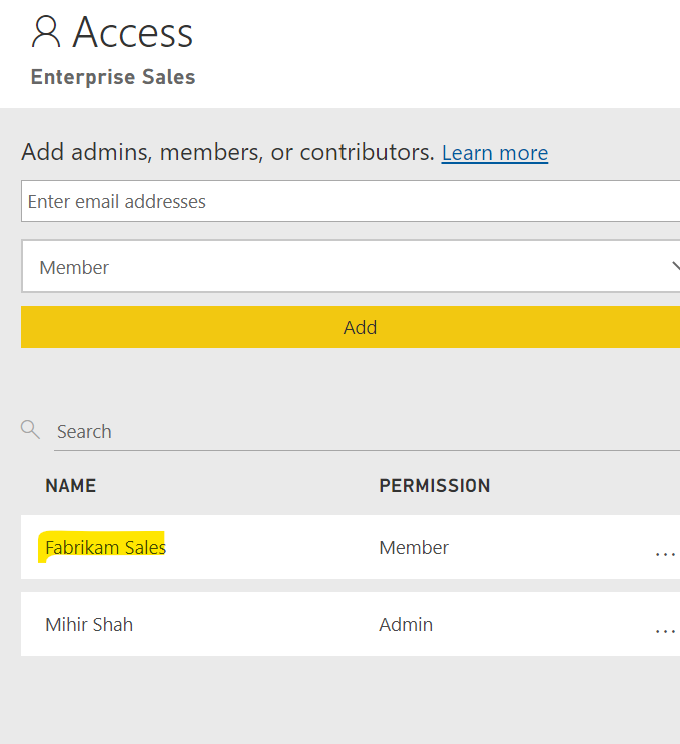Open more options for Fabrikam Sales

[x=664, y=549]
